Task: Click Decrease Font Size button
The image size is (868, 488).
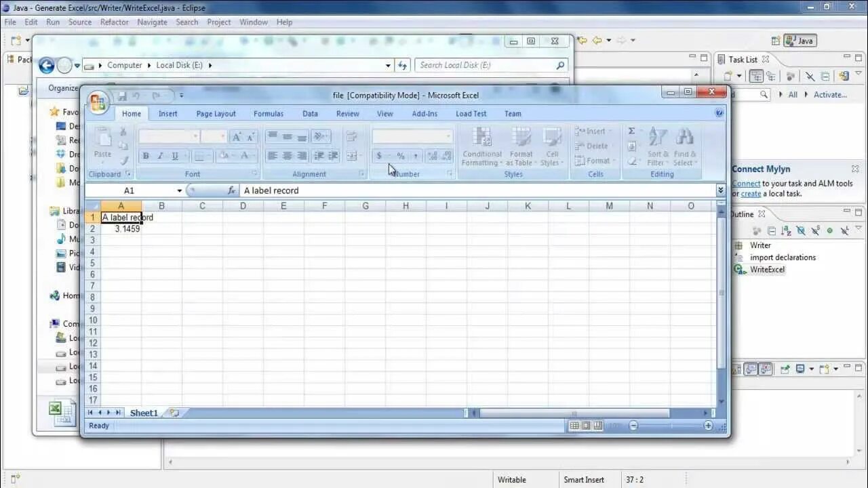Action: (250, 137)
